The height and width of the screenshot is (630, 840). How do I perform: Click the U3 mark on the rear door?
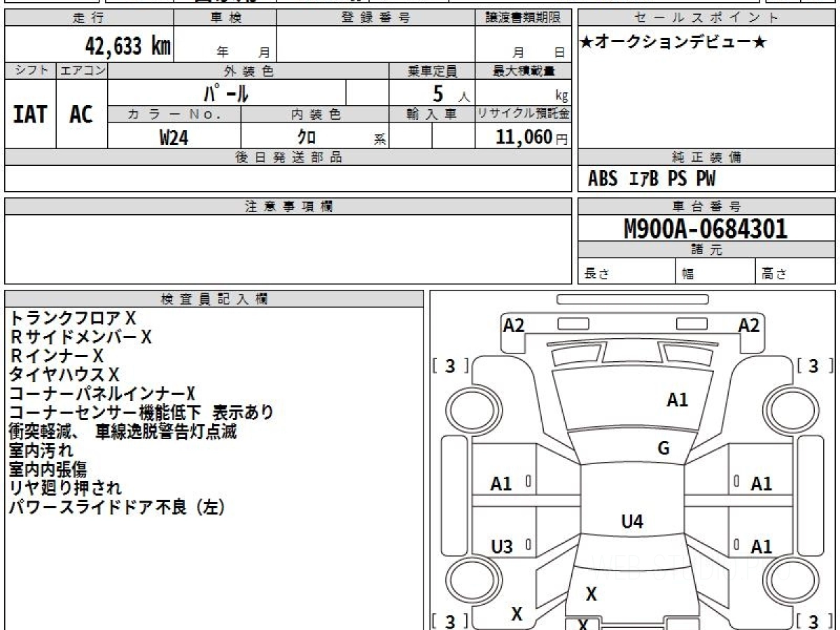(x=502, y=547)
